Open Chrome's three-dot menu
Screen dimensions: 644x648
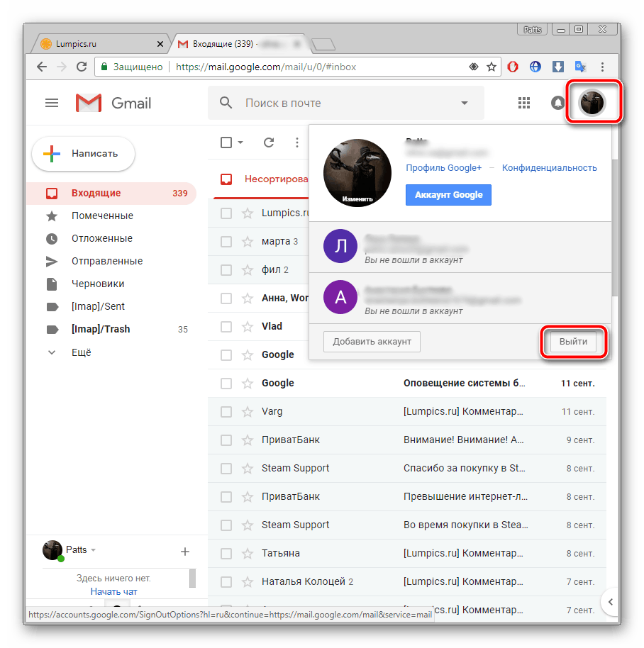pyautogui.click(x=602, y=67)
